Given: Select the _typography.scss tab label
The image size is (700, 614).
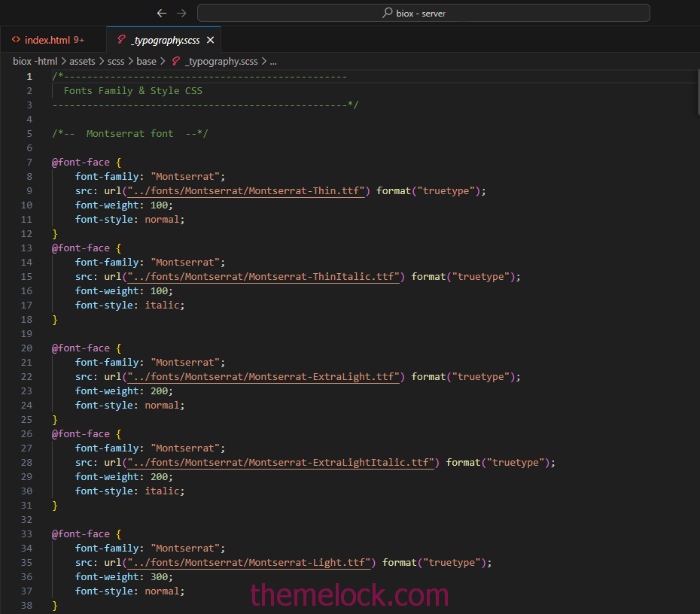Looking at the screenshot, I should (x=165, y=40).
